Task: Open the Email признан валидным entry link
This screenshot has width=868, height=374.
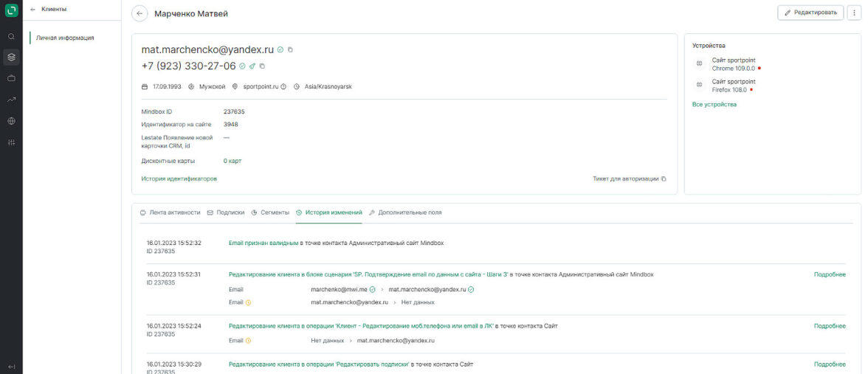Action: click(263, 243)
